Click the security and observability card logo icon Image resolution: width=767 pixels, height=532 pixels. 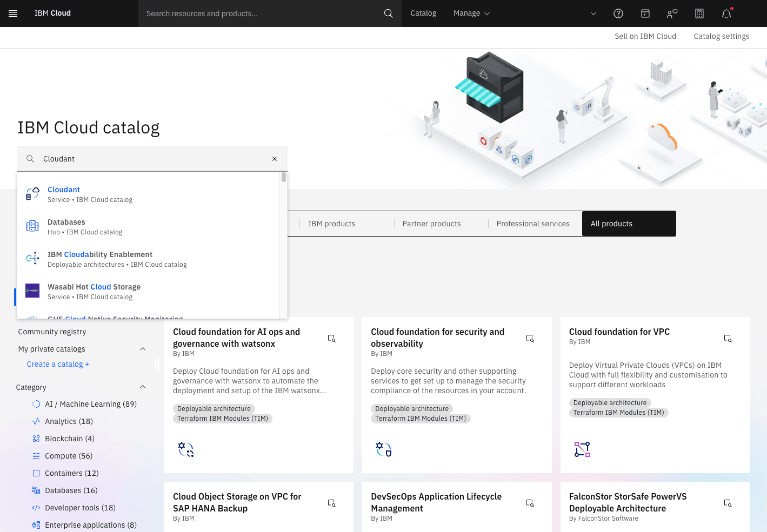coord(384,449)
